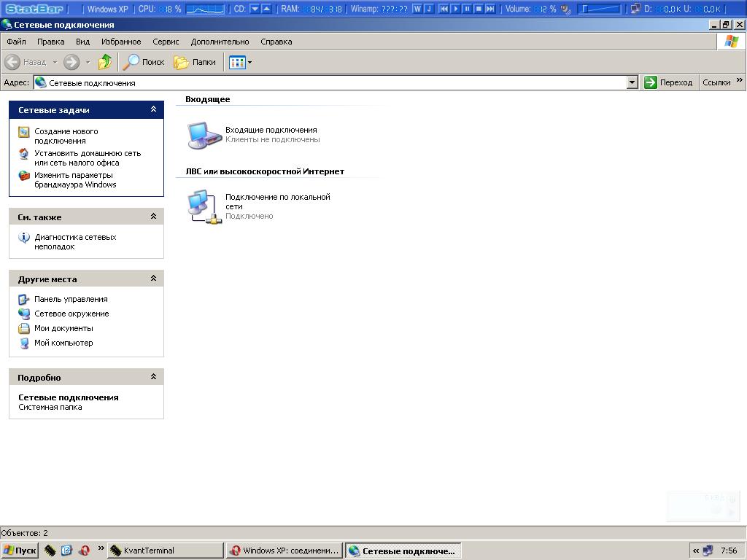Collapse the Сетевые задачи panel
The image size is (747, 560).
tap(153, 109)
